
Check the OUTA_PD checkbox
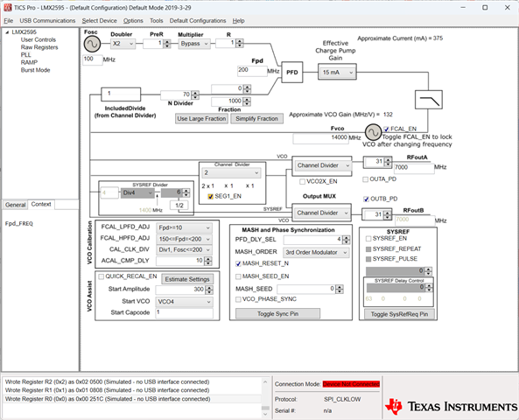366,179
